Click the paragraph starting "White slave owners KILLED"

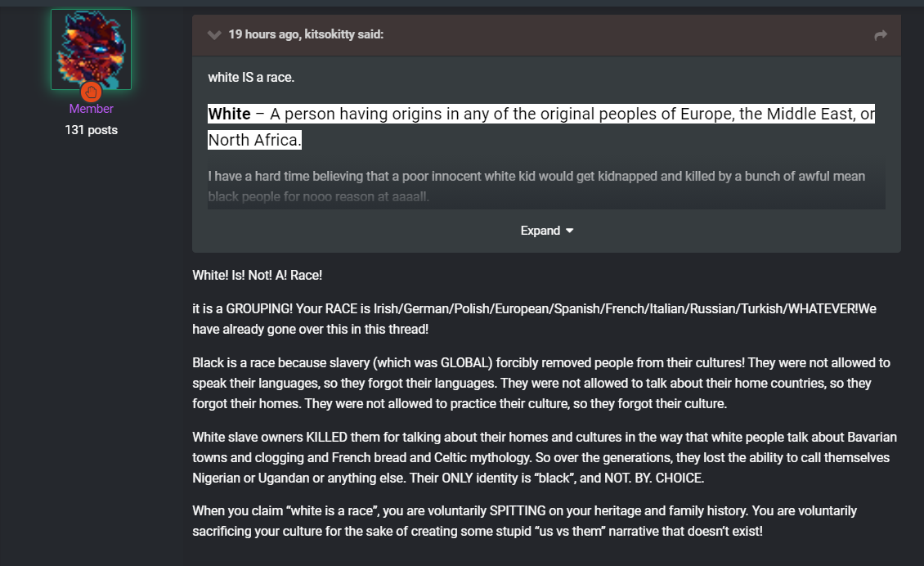[x=545, y=457]
